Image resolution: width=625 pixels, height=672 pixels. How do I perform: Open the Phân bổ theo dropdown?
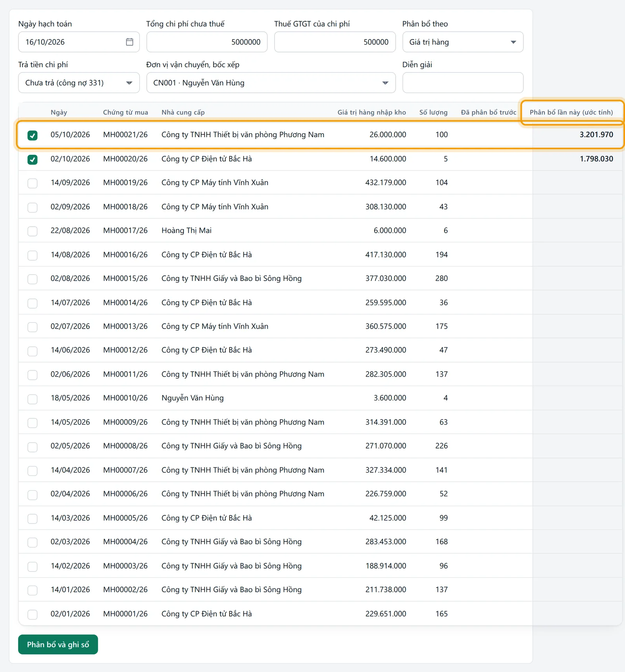click(x=463, y=42)
